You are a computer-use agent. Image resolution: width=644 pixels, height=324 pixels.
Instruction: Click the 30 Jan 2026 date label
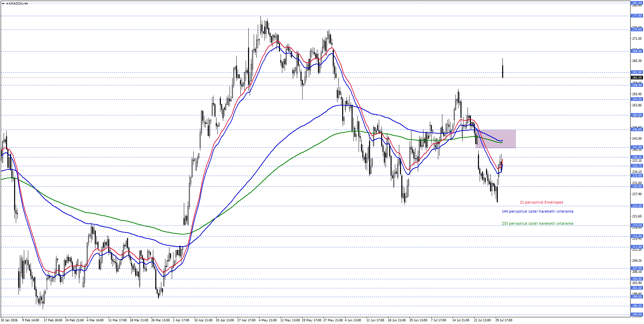coord(9,320)
